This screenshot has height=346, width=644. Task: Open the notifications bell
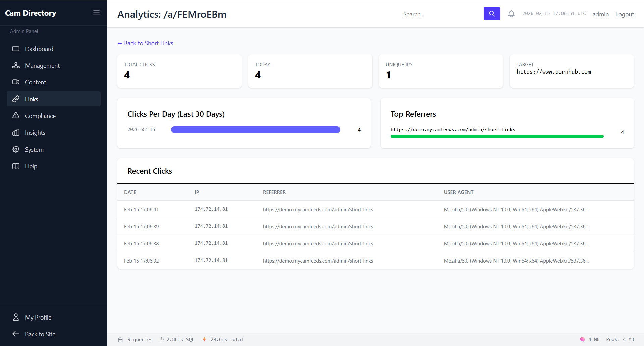tap(511, 14)
